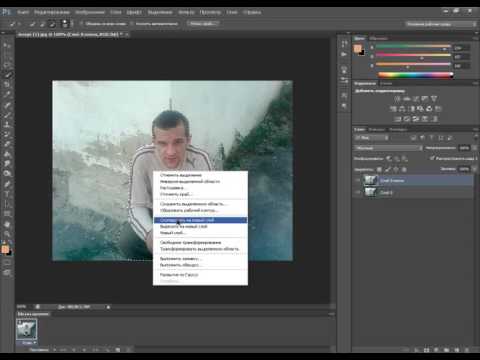Select the Hand tool in toolbar
480x360 pixels.
click(7, 224)
